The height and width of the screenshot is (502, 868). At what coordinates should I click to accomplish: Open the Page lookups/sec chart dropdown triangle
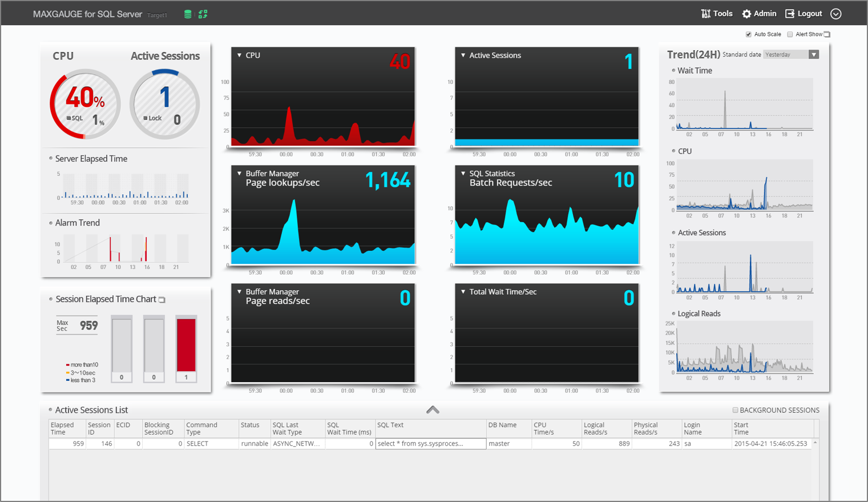239,174
